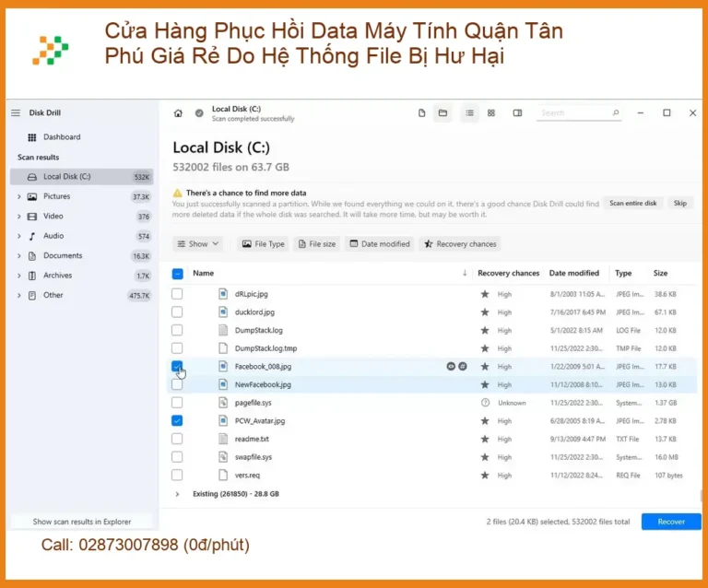This screenshot has height=588, width=708.
Task: Sort by Size column header
Action: pos(660,273)
